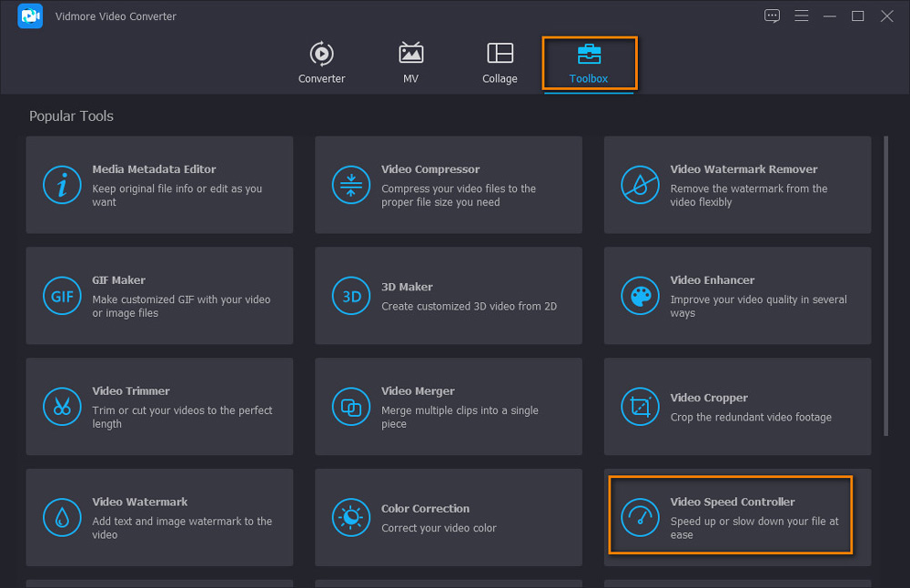Open Color Correction title

(425, 509)
